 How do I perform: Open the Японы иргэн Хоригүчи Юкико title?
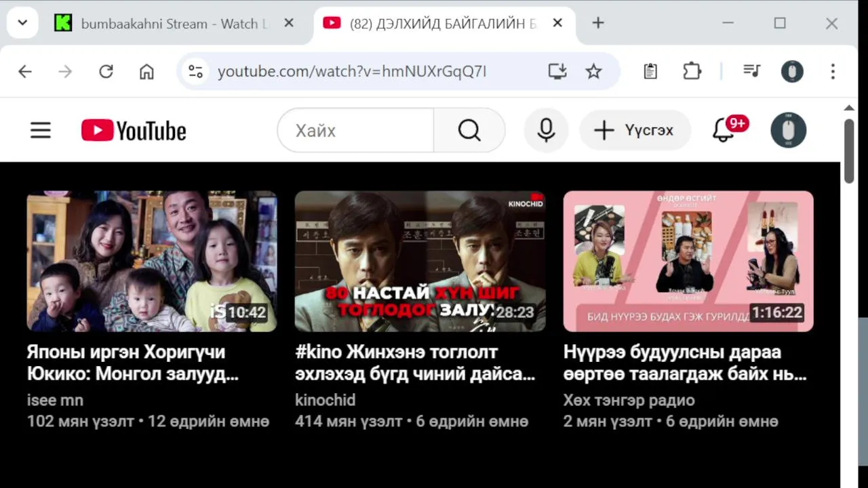[x=133, y=363]
